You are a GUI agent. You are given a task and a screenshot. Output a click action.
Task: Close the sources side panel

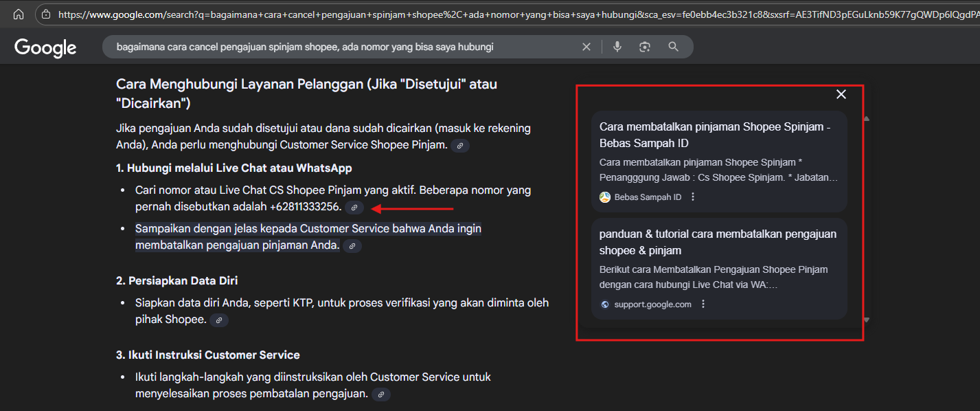pos(841,94)
